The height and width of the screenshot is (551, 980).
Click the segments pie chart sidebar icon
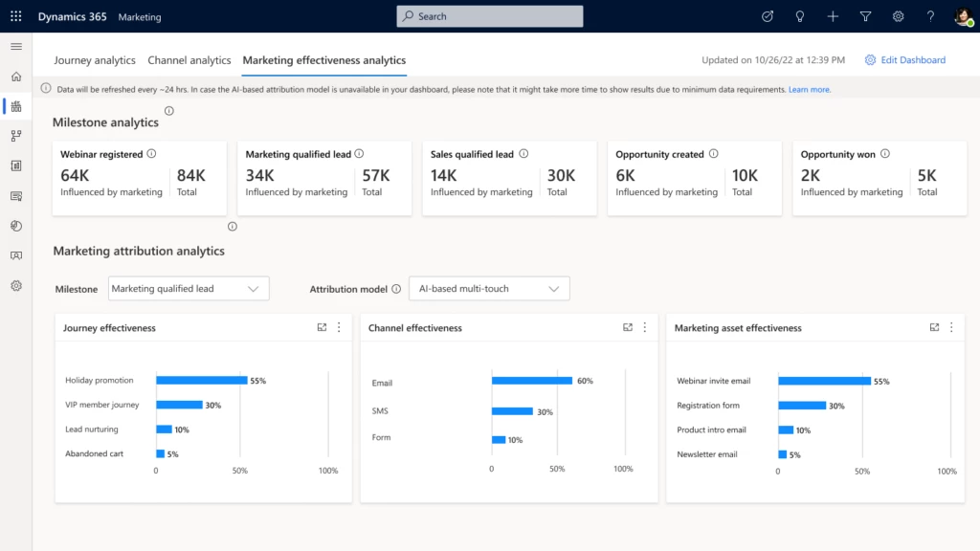point(15,226)
